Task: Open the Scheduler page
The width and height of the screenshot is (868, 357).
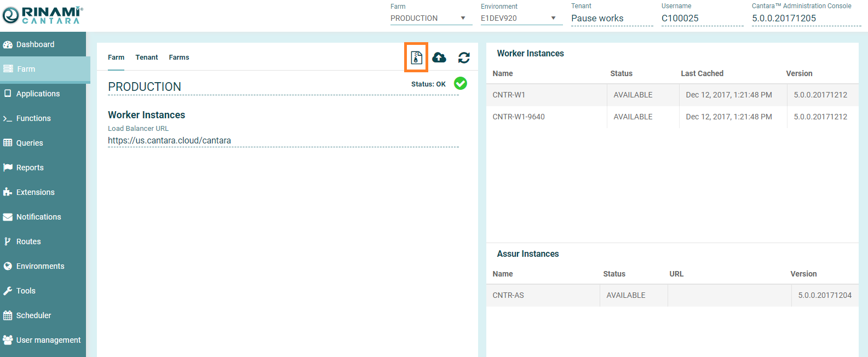Action: (33, 315)
